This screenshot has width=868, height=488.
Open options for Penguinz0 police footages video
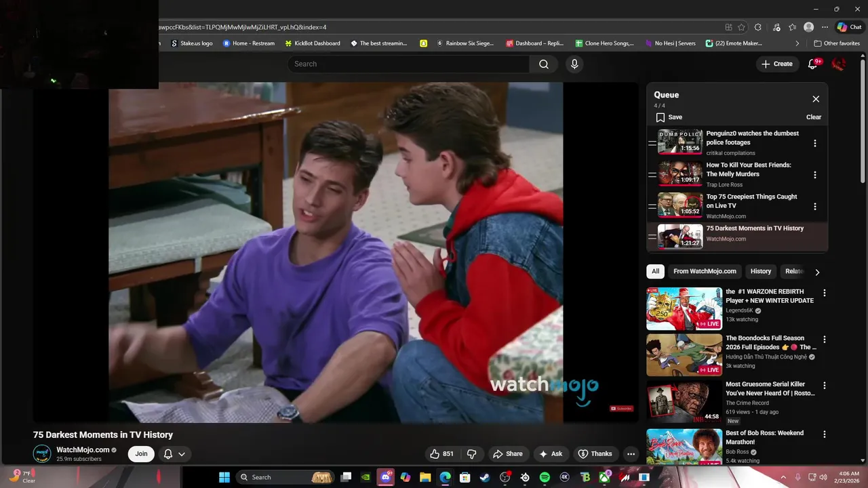(x=815, y=143)
